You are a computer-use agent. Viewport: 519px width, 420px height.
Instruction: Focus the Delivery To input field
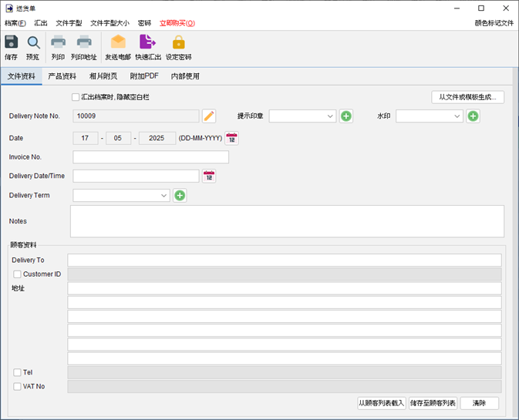click(285, 260)
